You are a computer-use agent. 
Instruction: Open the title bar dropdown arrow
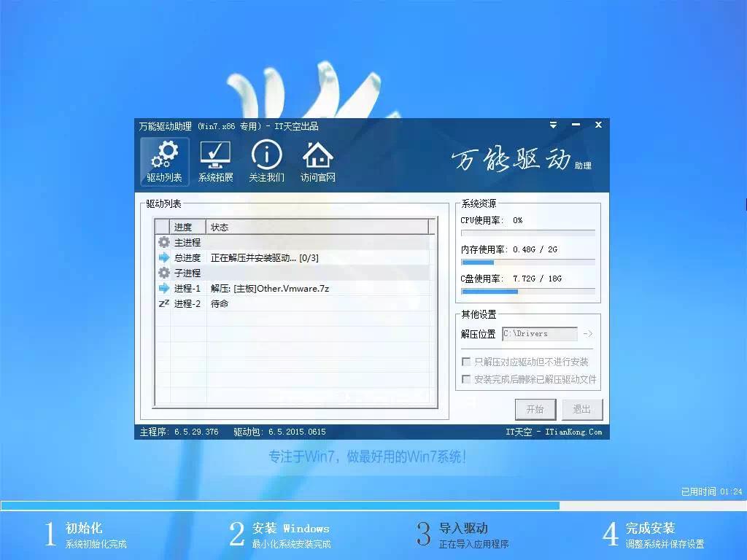(x=553, y=125)
